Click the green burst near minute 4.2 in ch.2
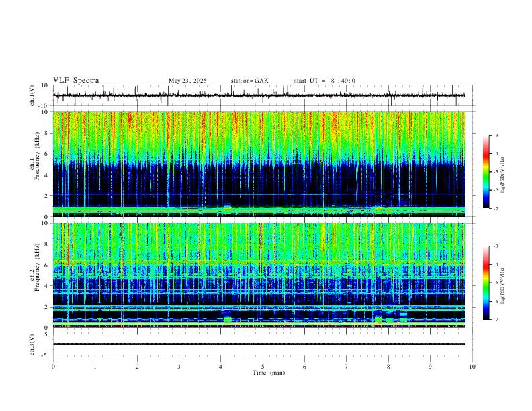The height and width of the screenshot is (411, 532). point(227,319)
